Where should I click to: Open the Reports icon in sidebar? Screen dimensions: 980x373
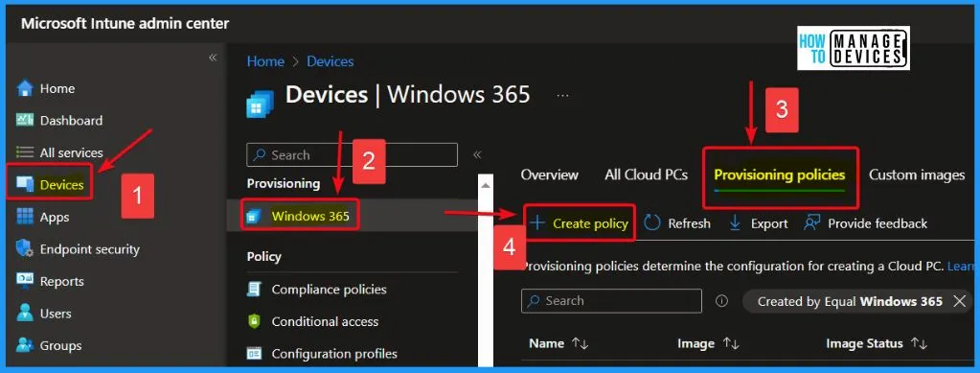click(24, 281)
